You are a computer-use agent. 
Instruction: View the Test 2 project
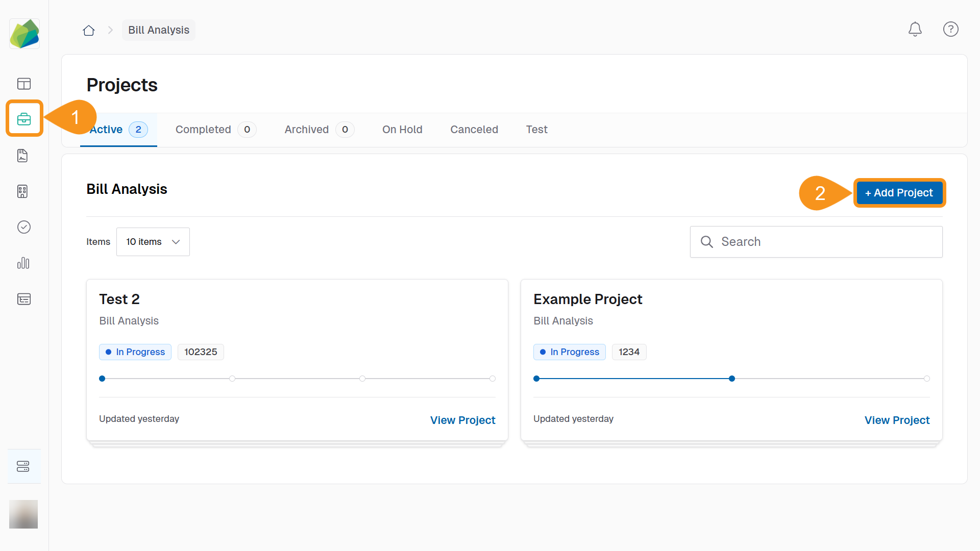462,420
